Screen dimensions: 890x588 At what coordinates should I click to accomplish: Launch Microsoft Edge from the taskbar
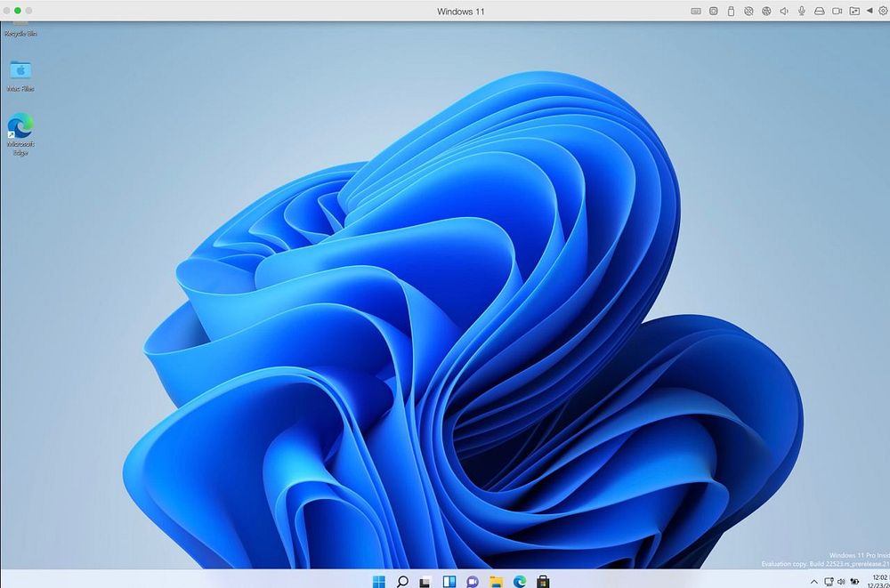(x=520, y=581)
